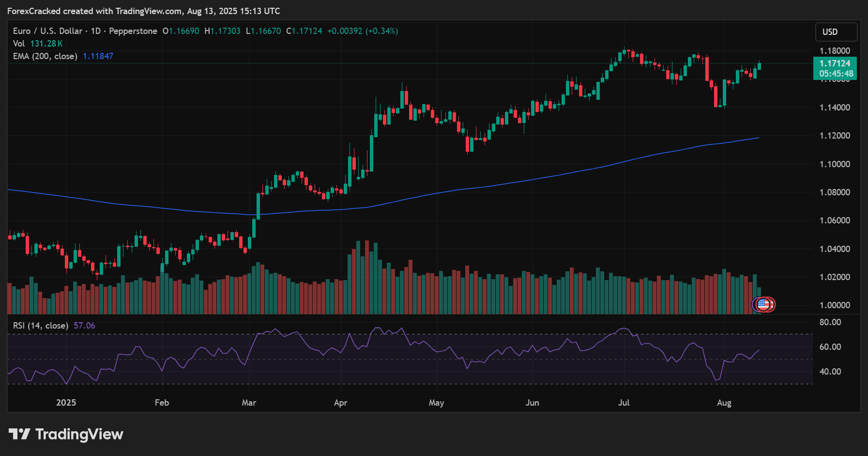Image resolution: width=868 pixels, height=456 pixels.
Task: Click the 1.10000 price axis level
Action: pos(835,164)
